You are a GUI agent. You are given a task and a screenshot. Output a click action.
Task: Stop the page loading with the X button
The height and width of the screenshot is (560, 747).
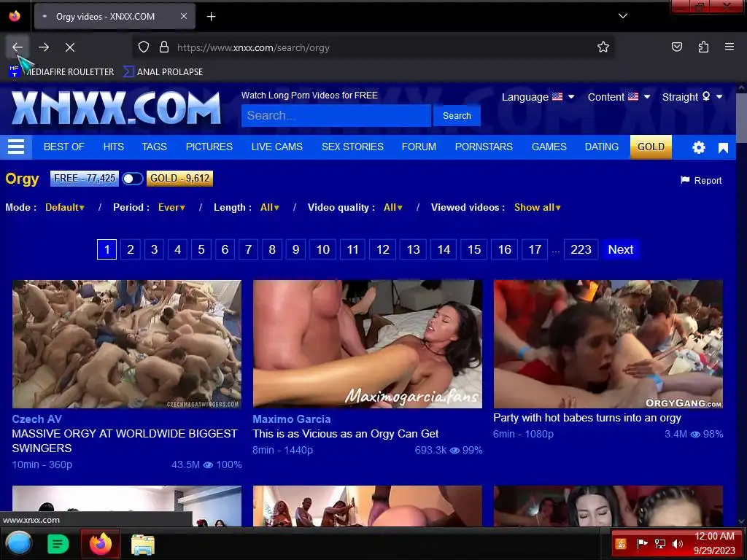[x=70, y=47]
